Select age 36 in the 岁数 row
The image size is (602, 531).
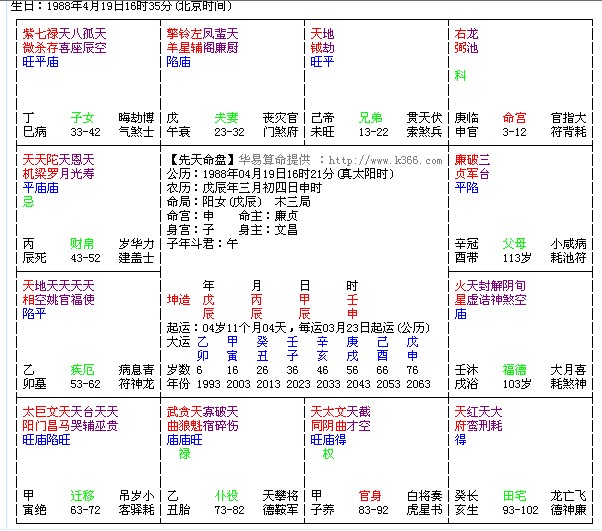click(x=292, y=370)
